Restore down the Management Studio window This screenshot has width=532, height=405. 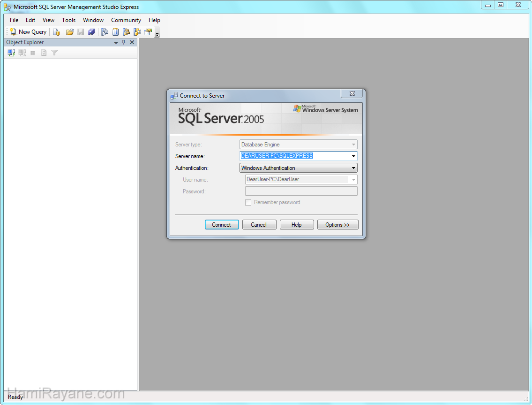click(501, 5)
